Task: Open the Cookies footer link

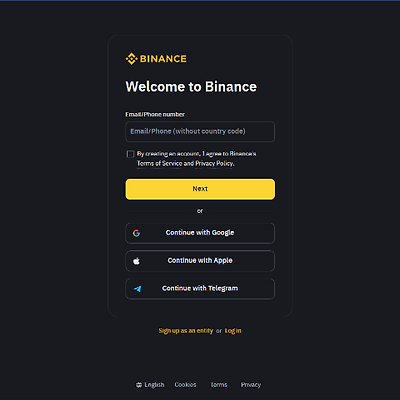Action: (185, 385)
